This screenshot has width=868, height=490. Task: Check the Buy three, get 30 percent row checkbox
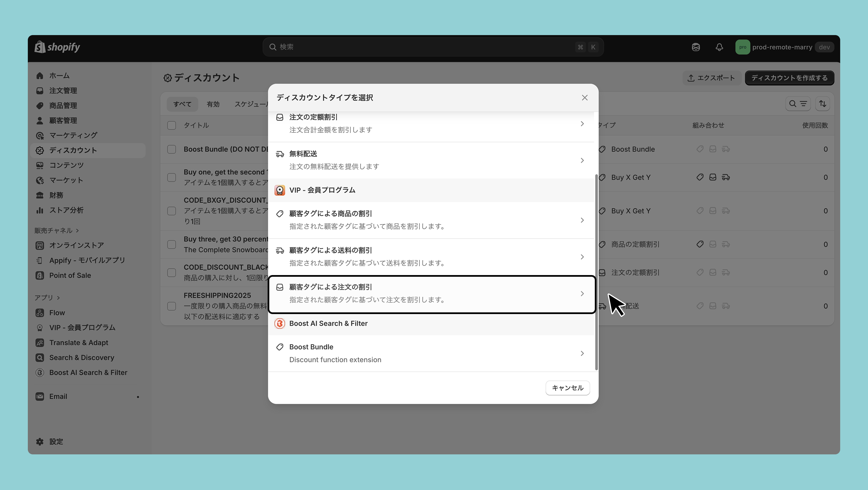pyautogui.click(x=171, y=244)
